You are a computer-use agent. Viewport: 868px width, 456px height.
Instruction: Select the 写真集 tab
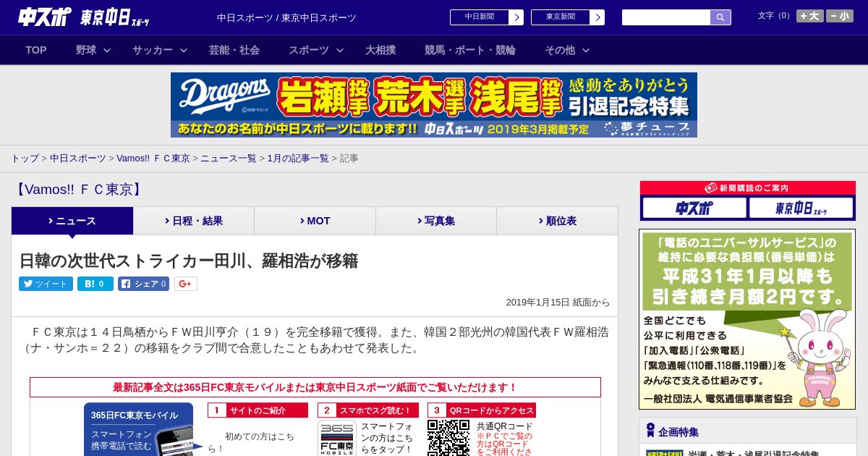[x=436, y=221]
